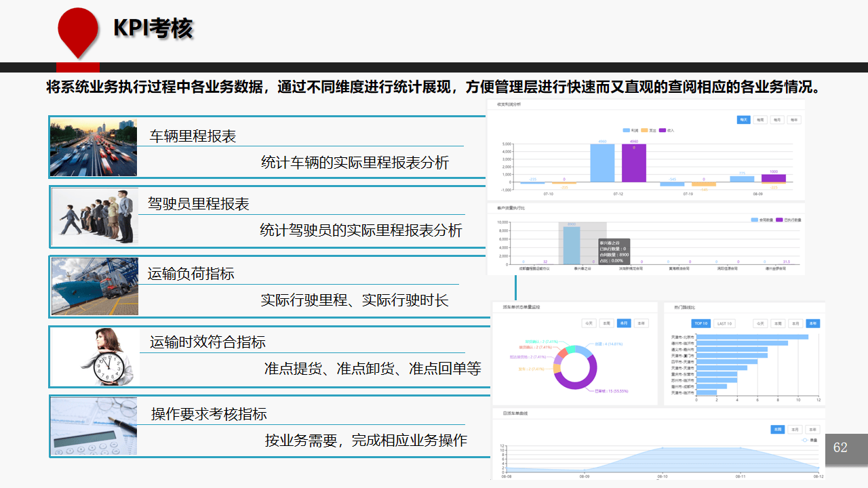Select the 每天 button in 收支利润分析 chart
This screenshot has height=488, width=868.
pyautogui.click(x=743, y=119)
